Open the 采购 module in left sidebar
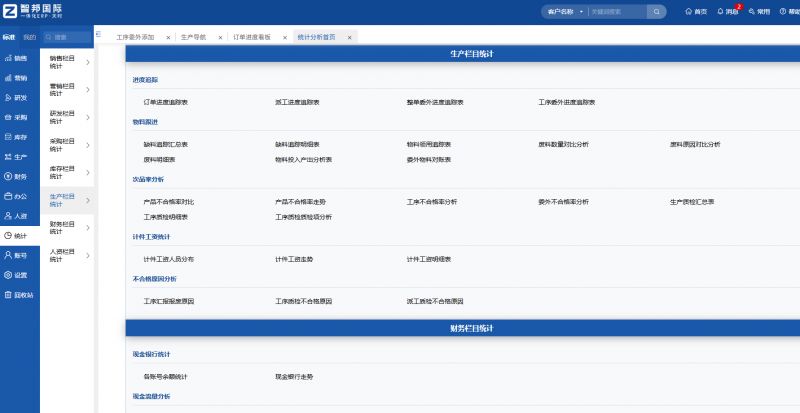800x413 pixels. 15,117
